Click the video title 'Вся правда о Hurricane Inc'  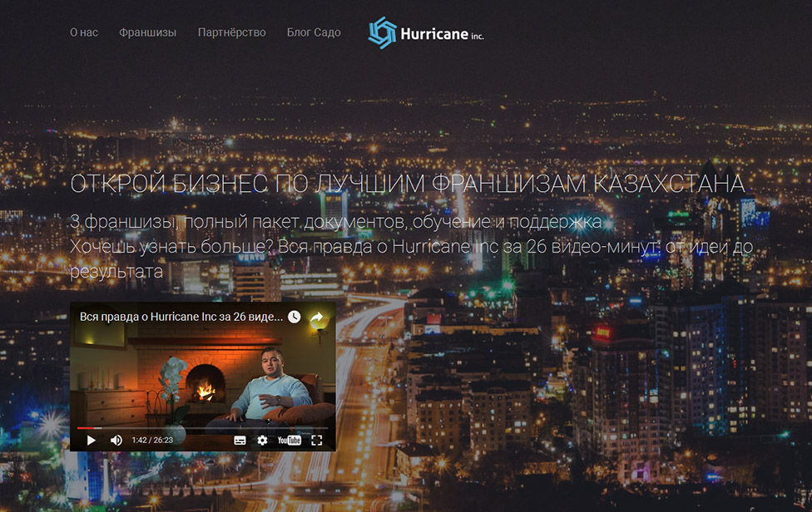(x=181, y=318)
